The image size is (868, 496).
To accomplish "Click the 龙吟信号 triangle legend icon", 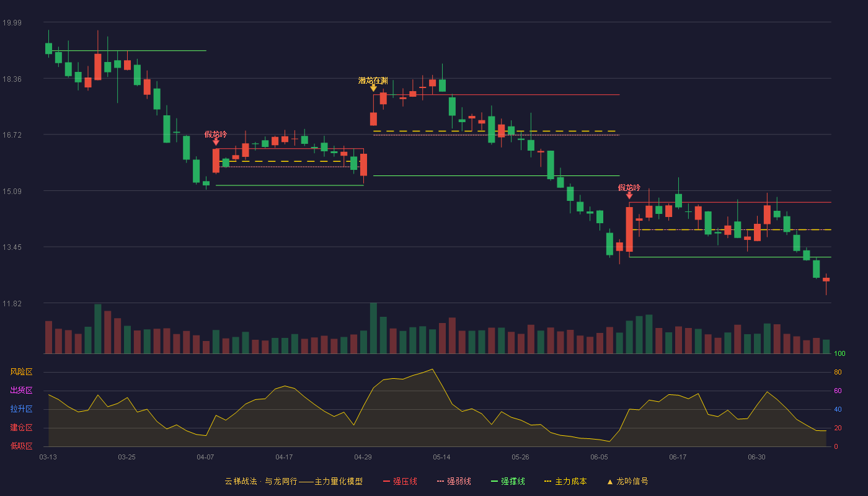I will [x=609, y=482].
